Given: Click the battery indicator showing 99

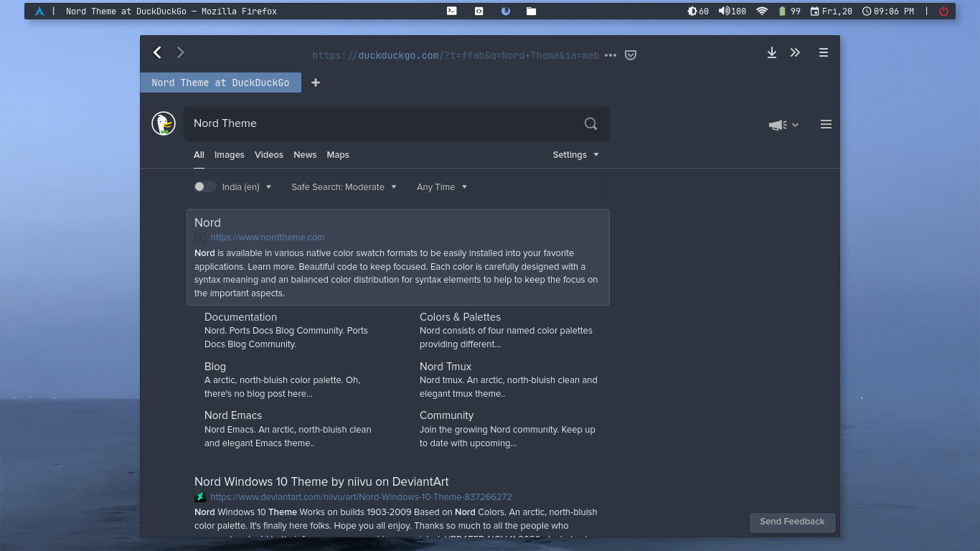Looking at the screenshot, I should [791, 11].
